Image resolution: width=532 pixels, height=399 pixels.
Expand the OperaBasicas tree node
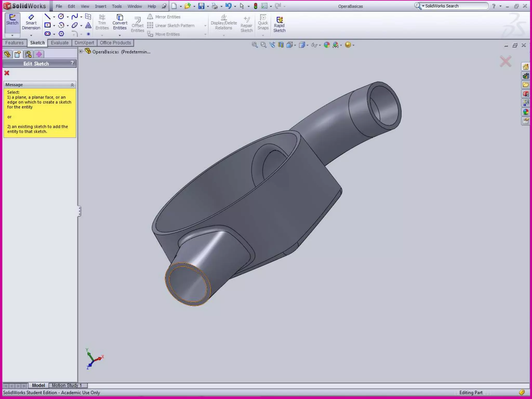coord(81,51)
